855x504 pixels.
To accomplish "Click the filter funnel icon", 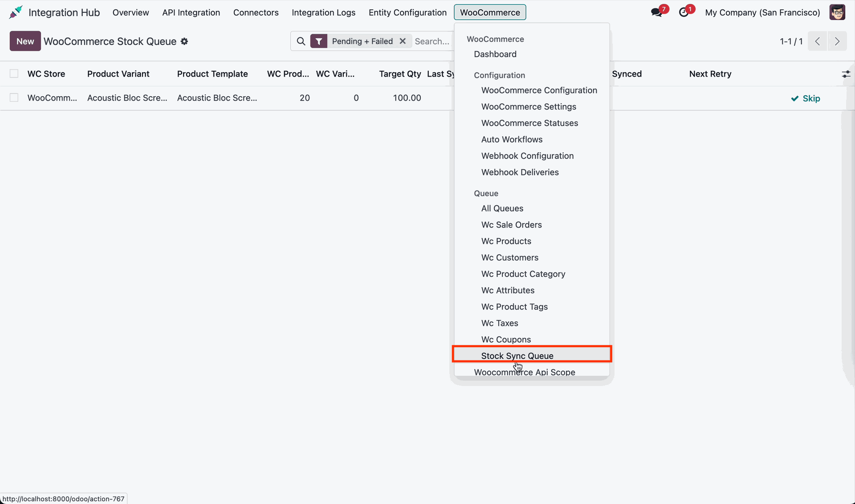I will [319, 41].
